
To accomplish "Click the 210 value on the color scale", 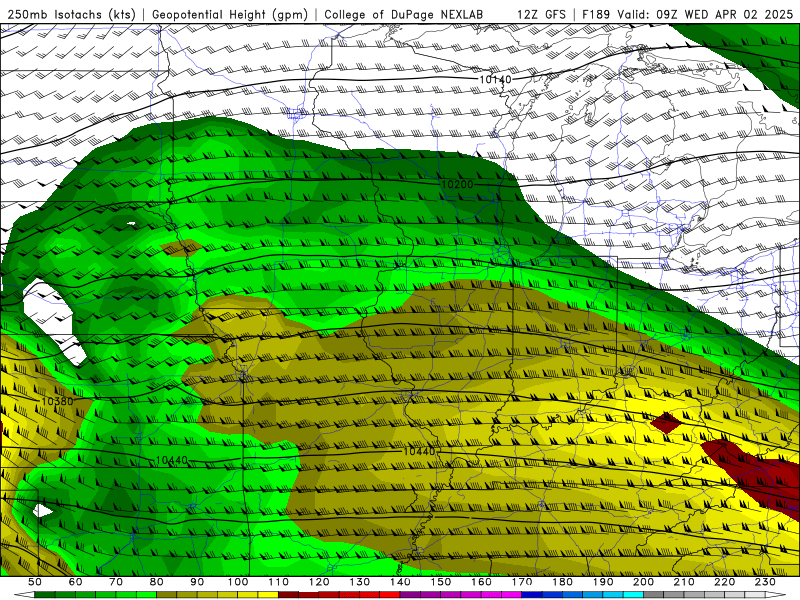I will tap(684, 582).
